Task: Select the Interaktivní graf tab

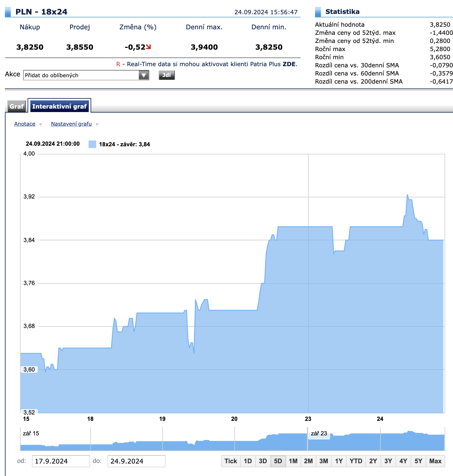Action: pyautogui.click(x=59, y=107)
